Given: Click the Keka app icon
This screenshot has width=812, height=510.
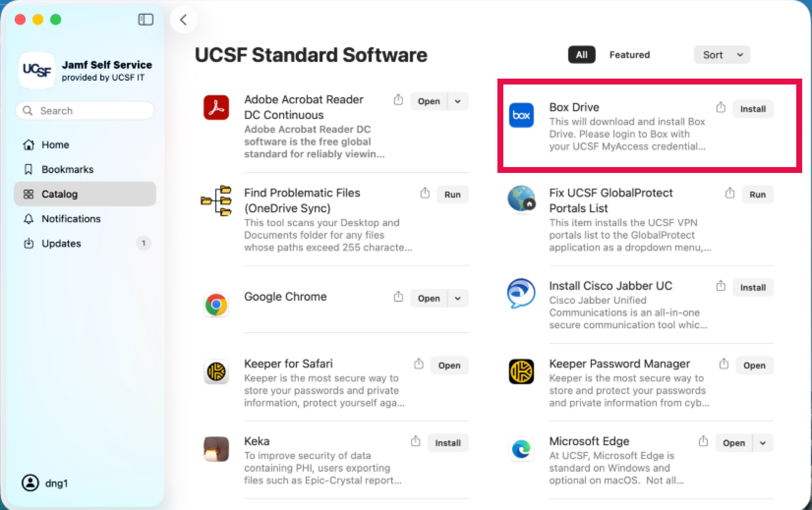Looking at the screenshot, I should tap(216, 449).
